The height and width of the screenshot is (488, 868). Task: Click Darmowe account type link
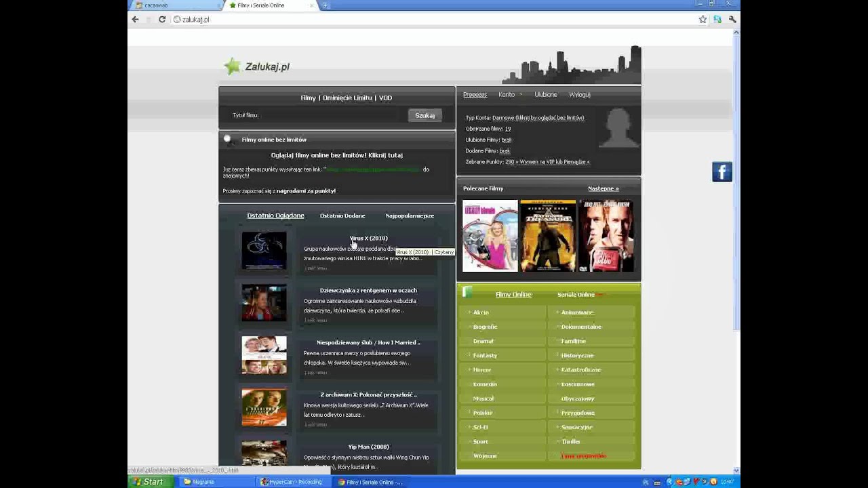coord(538,118)
